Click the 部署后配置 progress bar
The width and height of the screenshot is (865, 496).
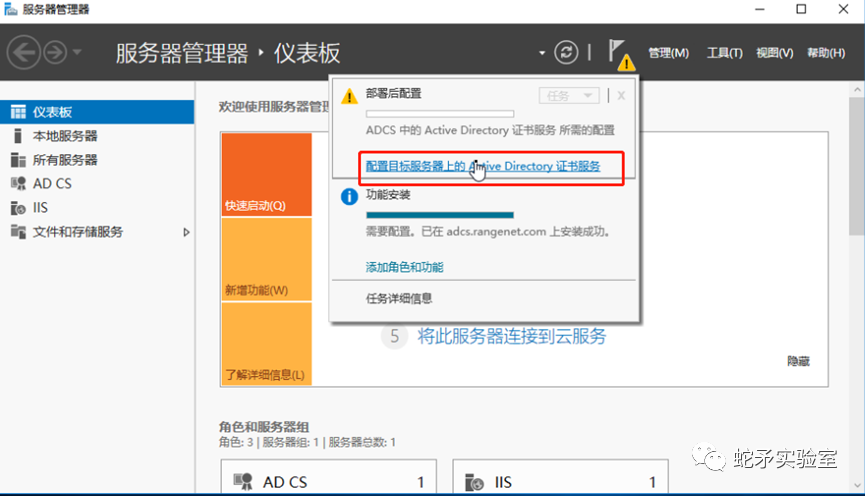[x=440, y=114]
